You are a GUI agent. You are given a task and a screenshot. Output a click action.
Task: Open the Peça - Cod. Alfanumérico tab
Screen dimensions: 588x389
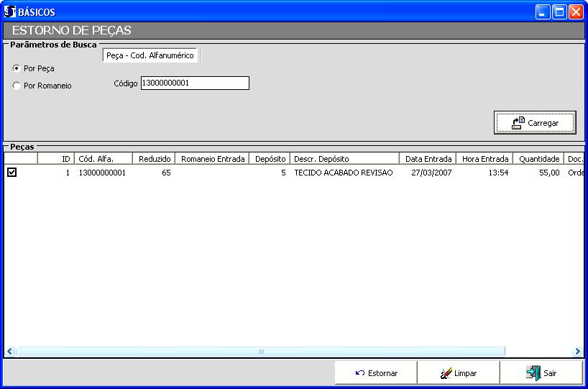click(x=150, y=55)
